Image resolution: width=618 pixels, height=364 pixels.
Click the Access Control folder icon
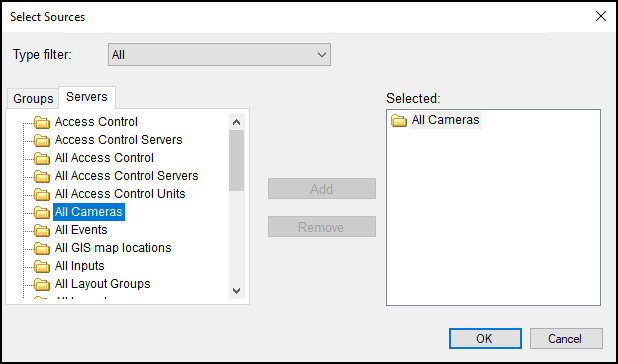point(42,123)
